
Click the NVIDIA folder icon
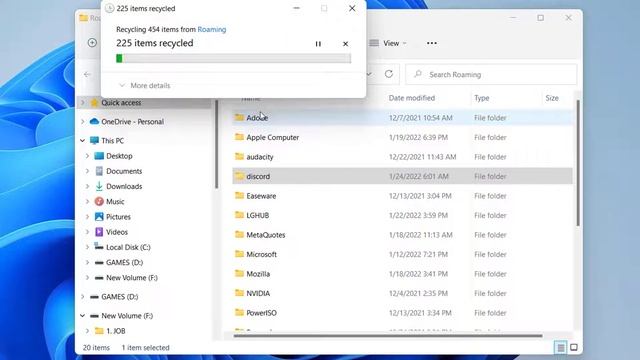239,293
